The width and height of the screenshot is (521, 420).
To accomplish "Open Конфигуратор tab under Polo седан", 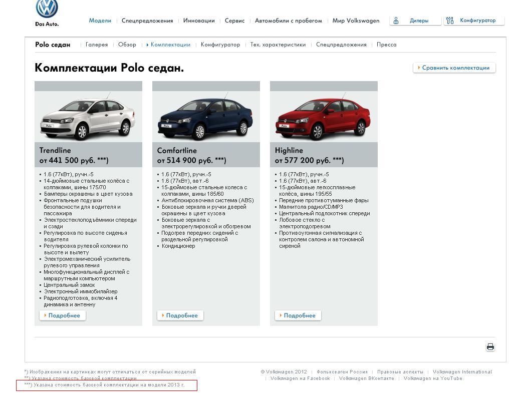I will tap(220, 45).
